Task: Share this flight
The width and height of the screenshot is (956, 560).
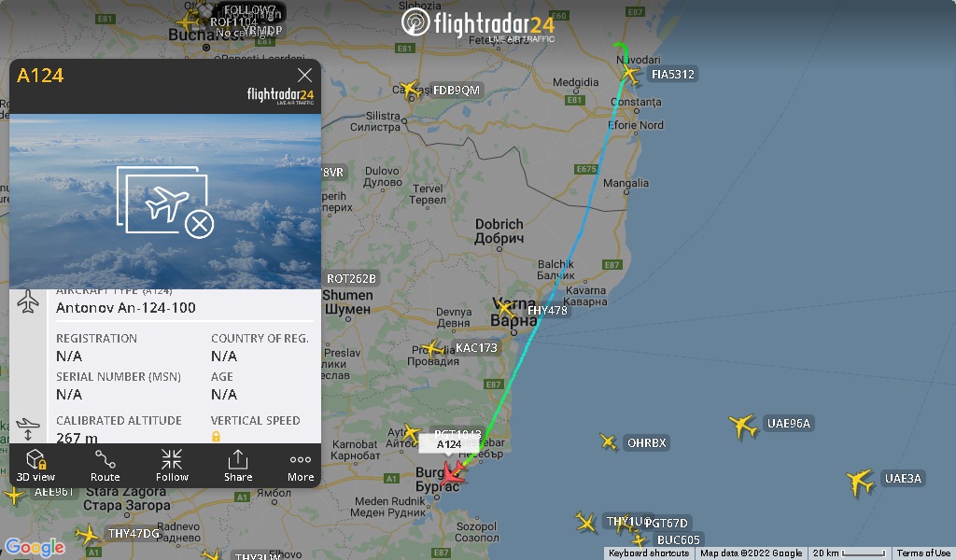Action: pos(238,465)
